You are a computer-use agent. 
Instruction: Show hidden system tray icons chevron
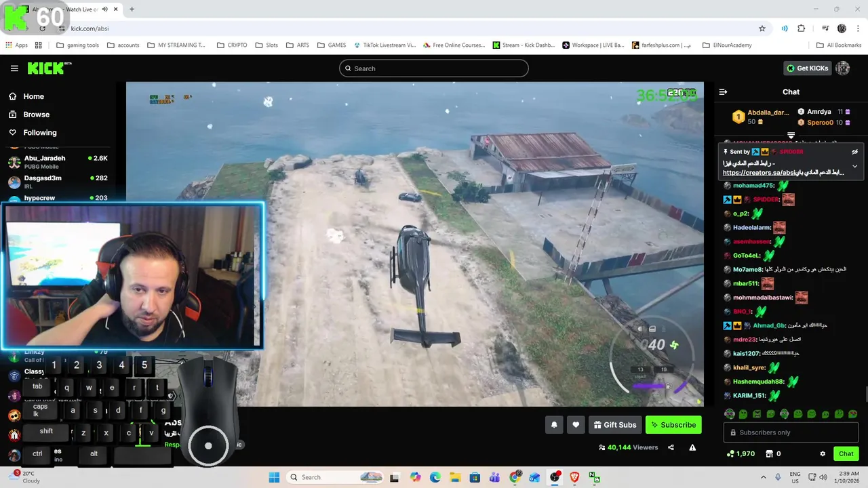click(763, 477)
